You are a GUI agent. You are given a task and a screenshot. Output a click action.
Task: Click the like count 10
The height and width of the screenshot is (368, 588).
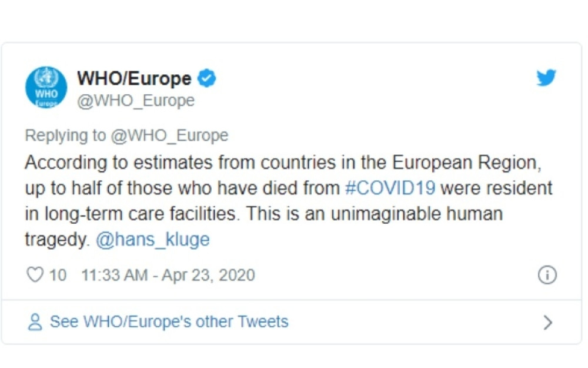[x=58, y=275]
